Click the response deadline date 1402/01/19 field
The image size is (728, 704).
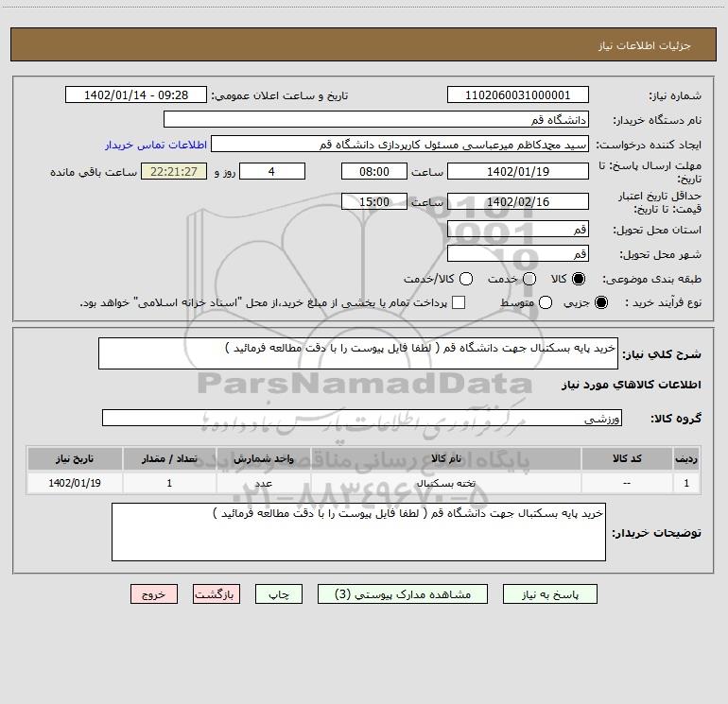pos(518,171)
